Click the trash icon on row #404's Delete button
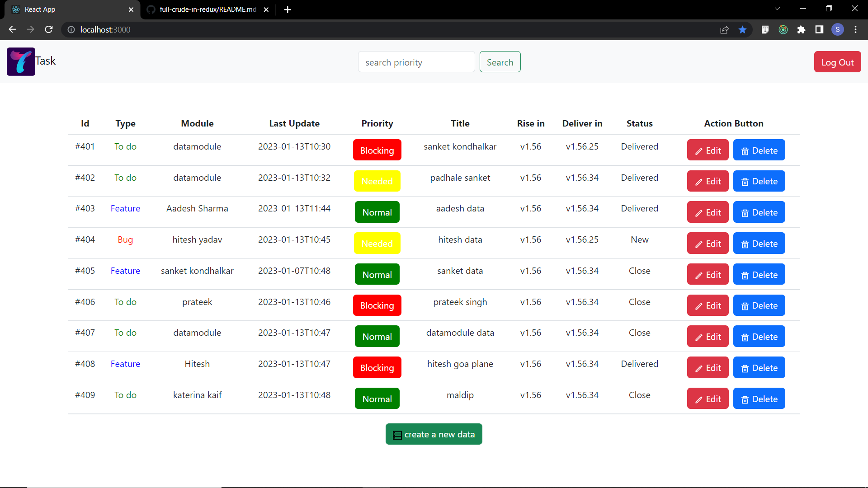Image resolution: width=868 pixels, height=488 pixels. click(745, 244)
